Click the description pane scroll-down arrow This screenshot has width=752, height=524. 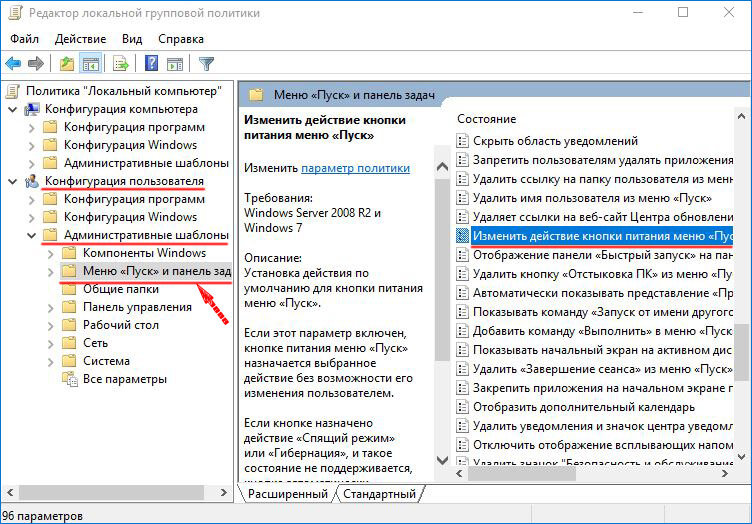(443, 460)
